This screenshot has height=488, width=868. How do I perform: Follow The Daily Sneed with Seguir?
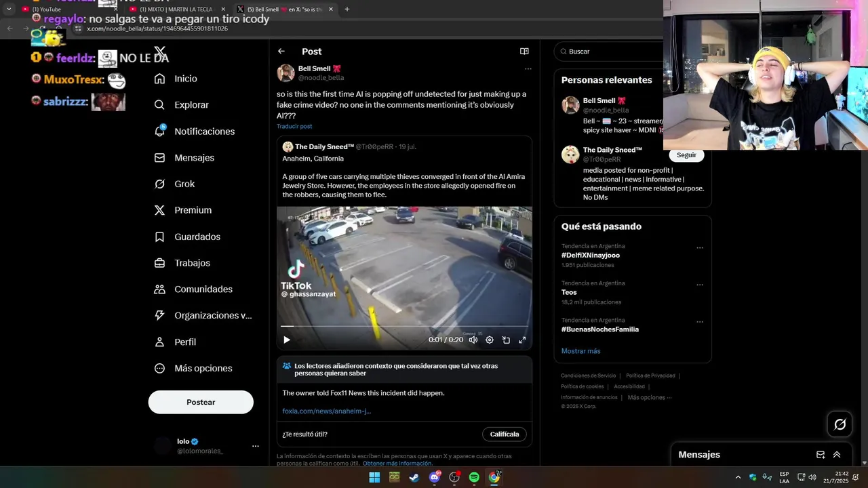coord(686,155)
